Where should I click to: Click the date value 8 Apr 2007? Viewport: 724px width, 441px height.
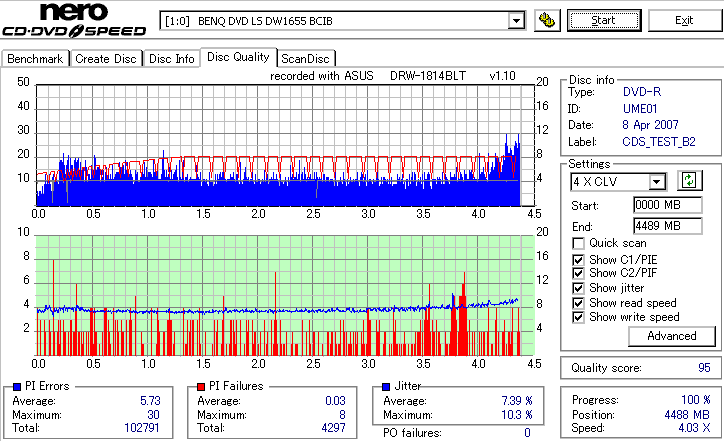point(650,125)
